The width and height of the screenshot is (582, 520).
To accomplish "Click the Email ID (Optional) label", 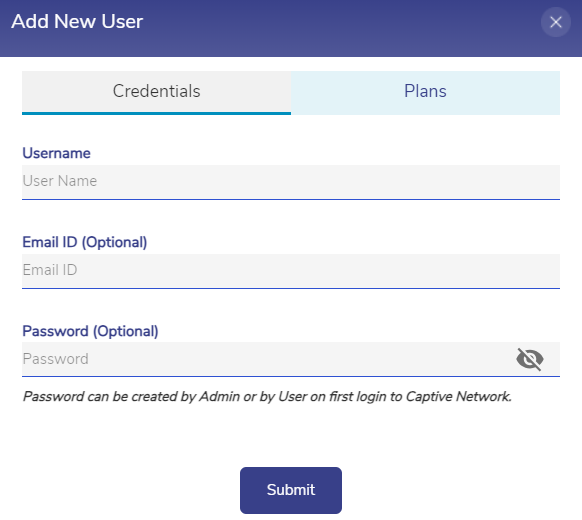I will (85, 242).
